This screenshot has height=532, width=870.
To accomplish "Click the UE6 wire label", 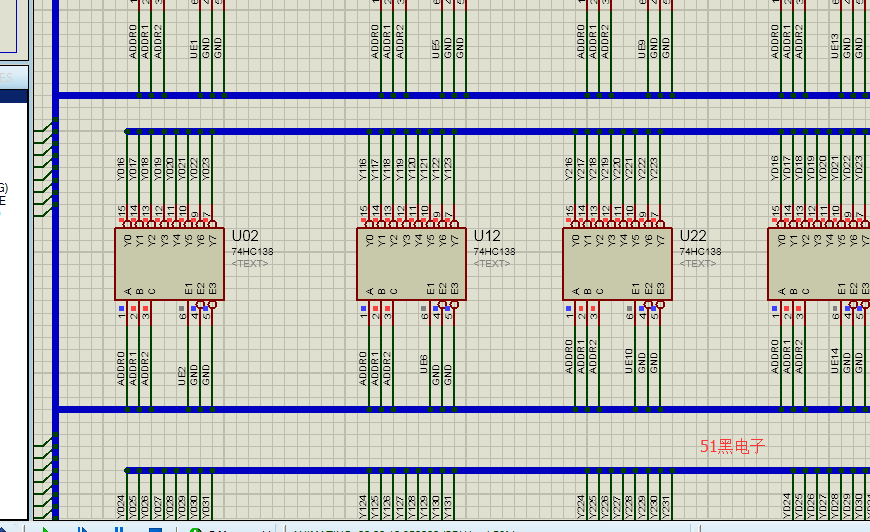I will point(424,364).
